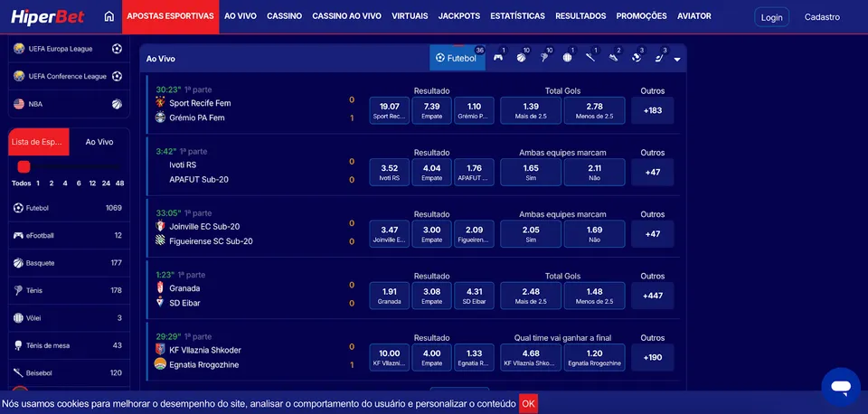The width and height of the screenshot is (868, 414).
Task: Click soccer ball beside UEFA Europa League
Action: 117,49
